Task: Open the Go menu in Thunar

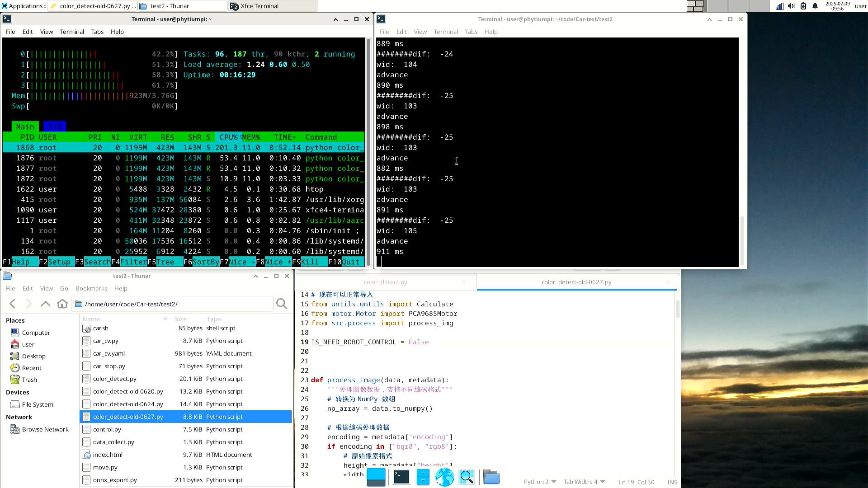Action: click(64, 288)
